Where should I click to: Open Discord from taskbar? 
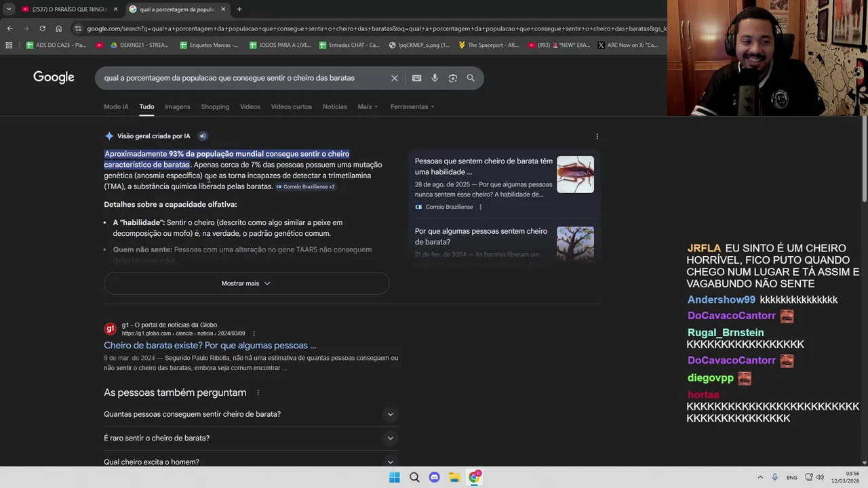tap(434, 477)
